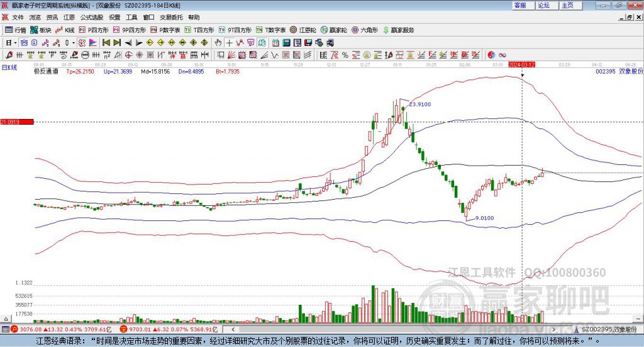This screenshot has height=347, width=644.
Task: Click the colored flag triangle icon
Action: tap(93, 43)
